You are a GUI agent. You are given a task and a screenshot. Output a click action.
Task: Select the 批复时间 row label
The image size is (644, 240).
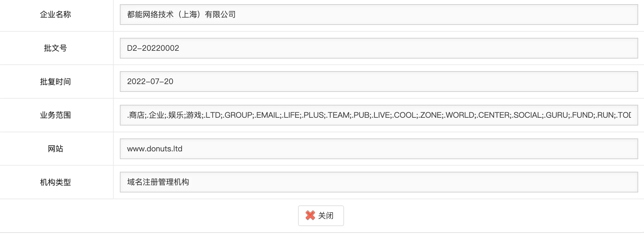(x=55, y=82)
